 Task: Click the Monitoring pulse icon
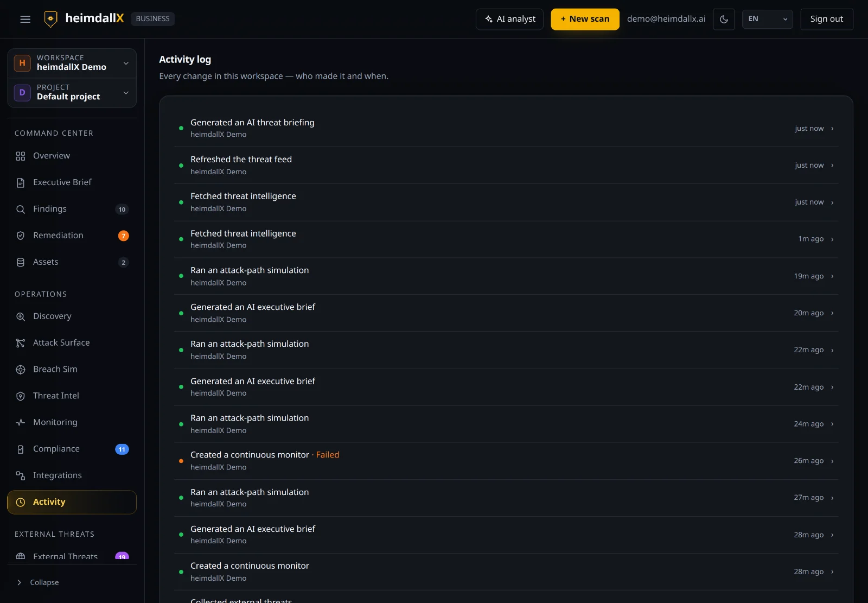click(x=21, y=422)
